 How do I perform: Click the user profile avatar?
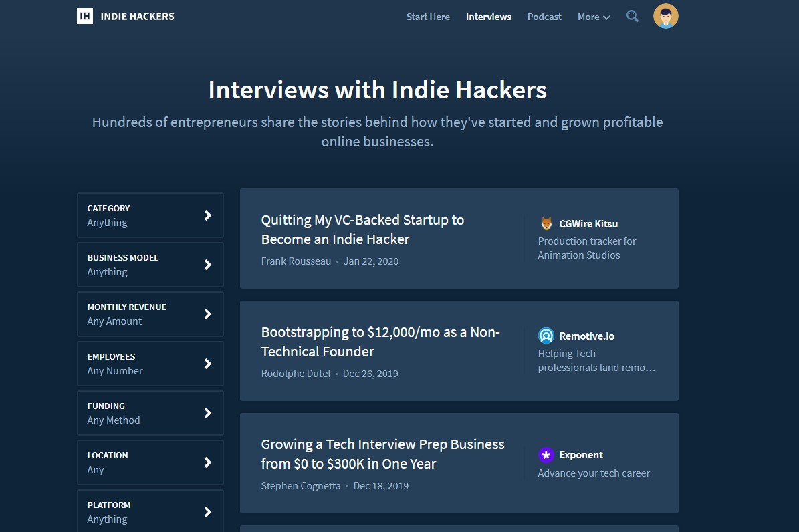point(665,16)
